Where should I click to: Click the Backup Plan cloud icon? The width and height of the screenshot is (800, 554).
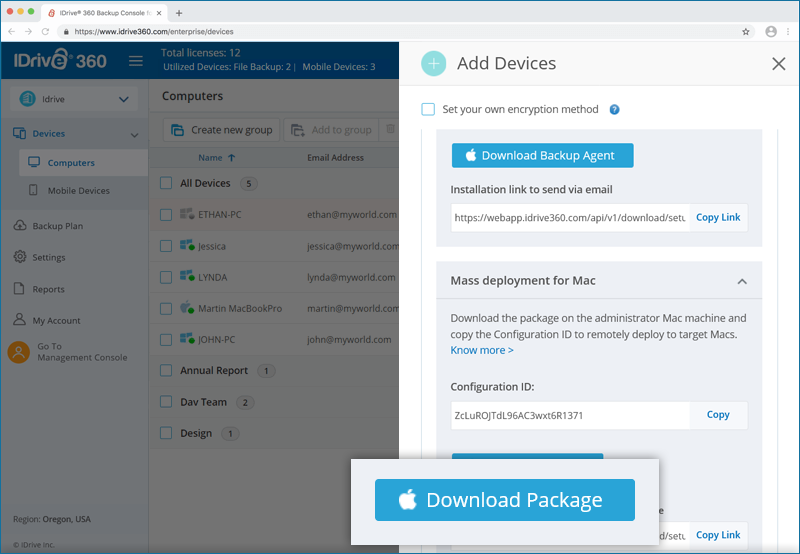[20, 225]
